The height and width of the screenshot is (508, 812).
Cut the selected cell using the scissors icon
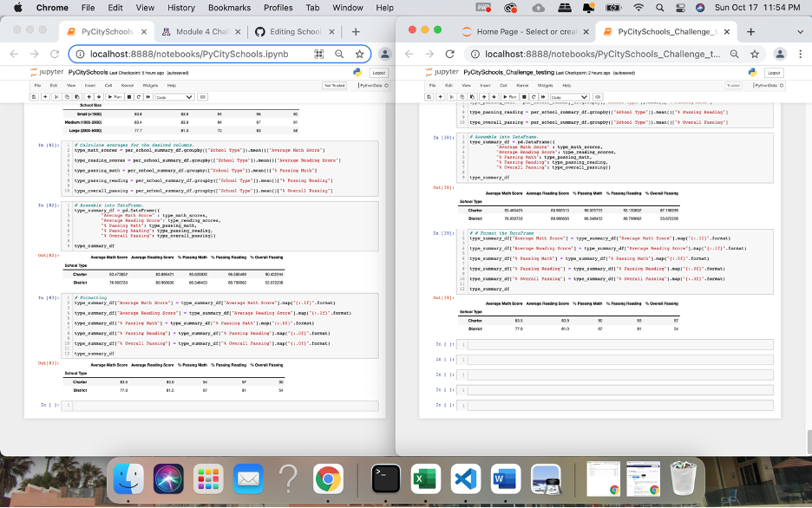57,97
